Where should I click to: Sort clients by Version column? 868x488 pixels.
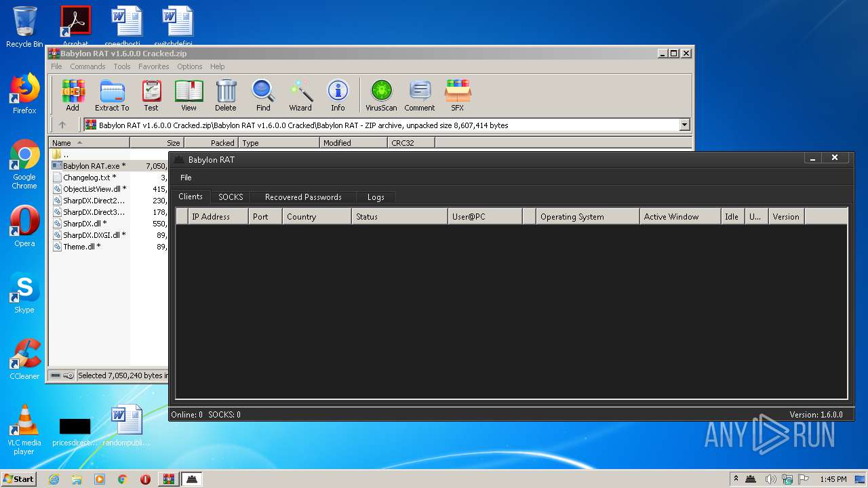(786, 217)
